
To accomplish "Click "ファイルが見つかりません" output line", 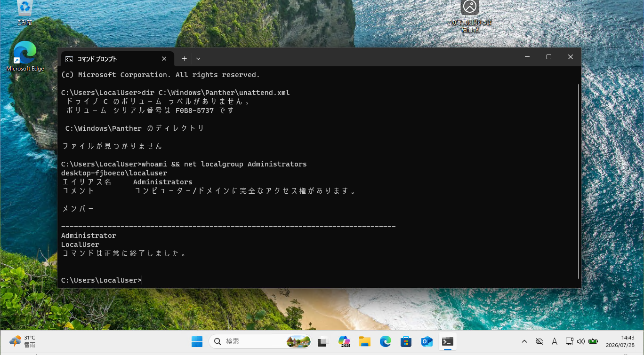I will click(112, 146).
